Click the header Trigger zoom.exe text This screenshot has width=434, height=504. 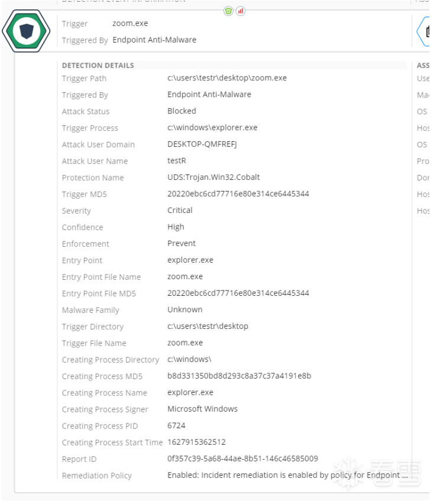pos(130,24)
